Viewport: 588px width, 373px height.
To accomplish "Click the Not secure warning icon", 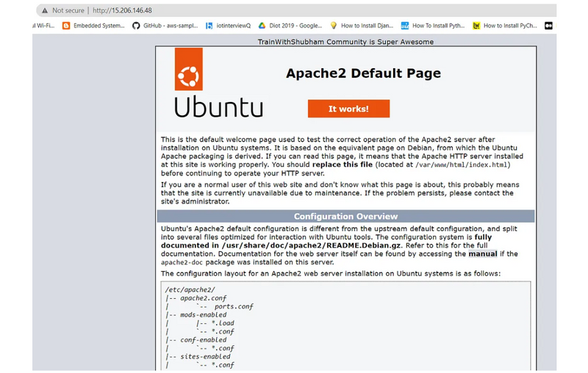I will [x=45, y=10].
